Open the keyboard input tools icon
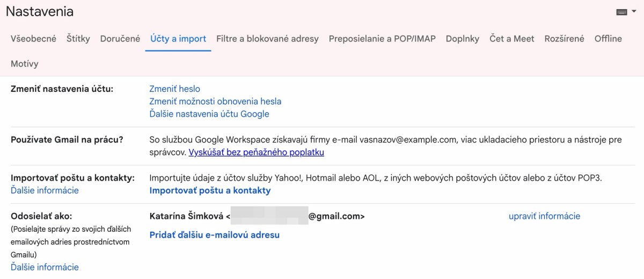This screenshot has height=279, width=644. click(622, 12)
